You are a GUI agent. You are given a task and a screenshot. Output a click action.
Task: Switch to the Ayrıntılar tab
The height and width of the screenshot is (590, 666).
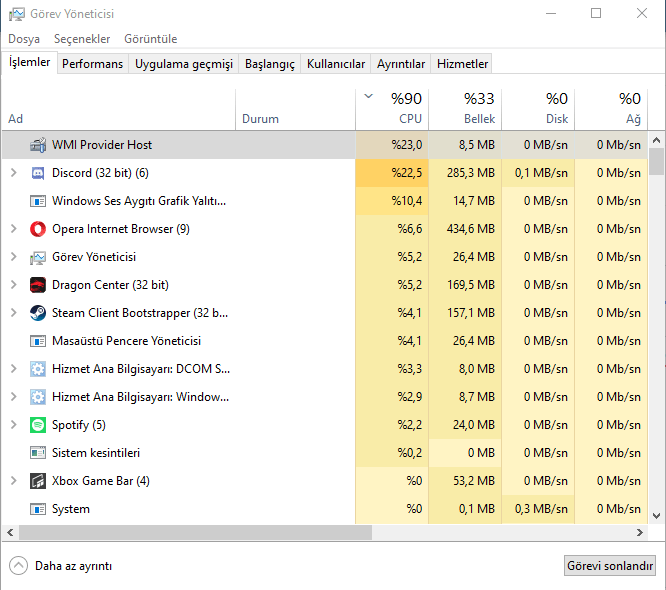pos(401,64)
